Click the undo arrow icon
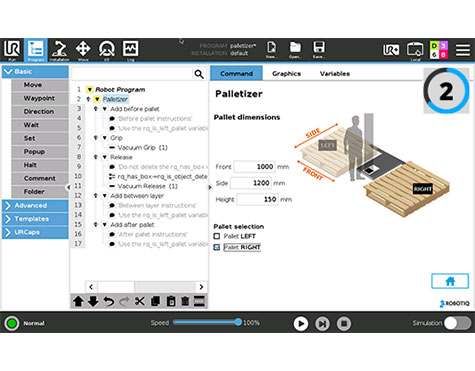This screenshot has height=371, width=475. [108, 301]
